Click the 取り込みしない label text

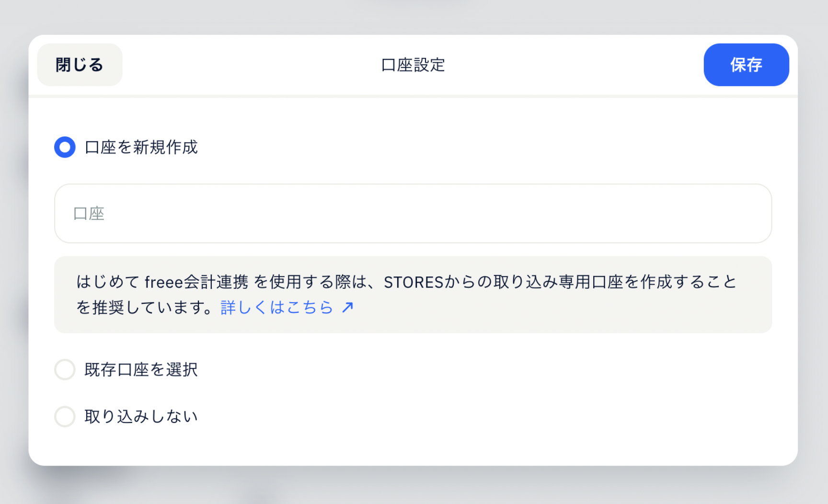coord(141,416)
